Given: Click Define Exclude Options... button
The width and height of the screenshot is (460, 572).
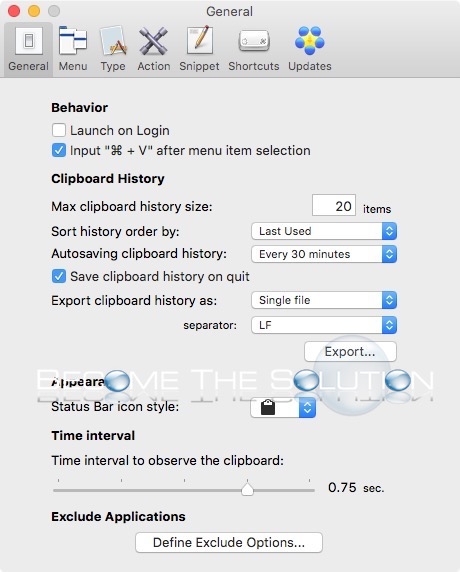Looking at the screenshot, I should click(229, 542).
